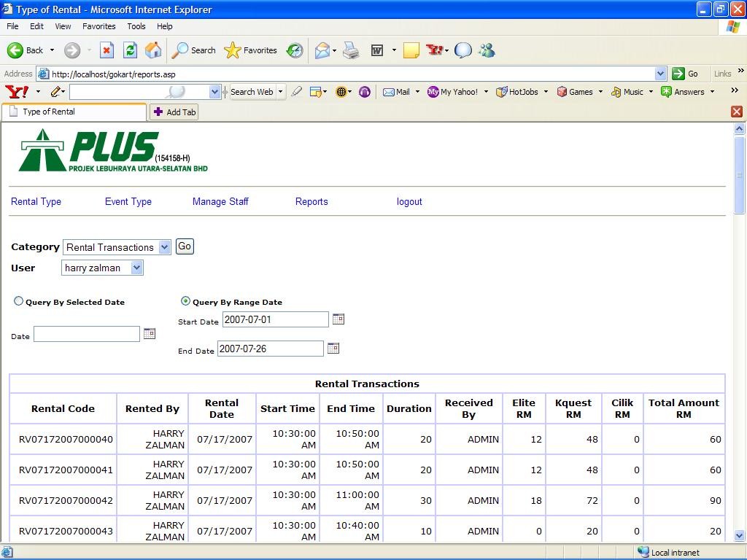
Task: Select the Query By Range Date radio button
Action: [x=185, y=300]
